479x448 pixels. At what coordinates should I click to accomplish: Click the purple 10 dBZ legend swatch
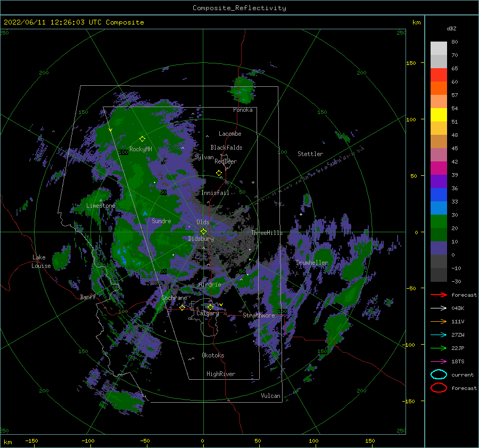point(439,248)
